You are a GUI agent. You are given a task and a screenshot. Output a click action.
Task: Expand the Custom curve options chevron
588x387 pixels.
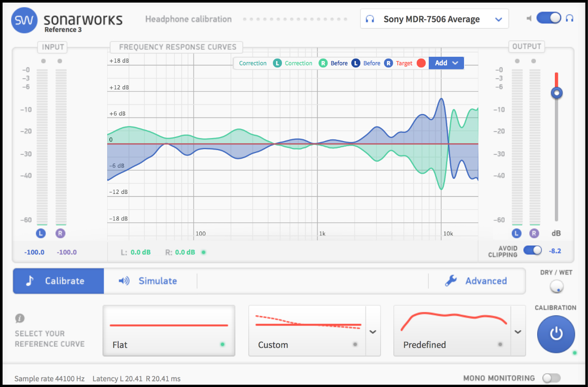tap(373, 332)
